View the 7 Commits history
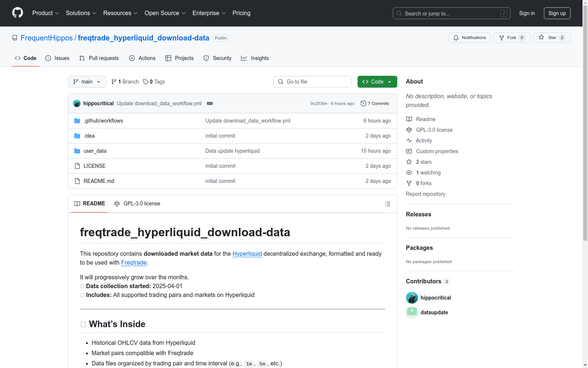This screenshot has width=588, height=368. click(374, 103)
